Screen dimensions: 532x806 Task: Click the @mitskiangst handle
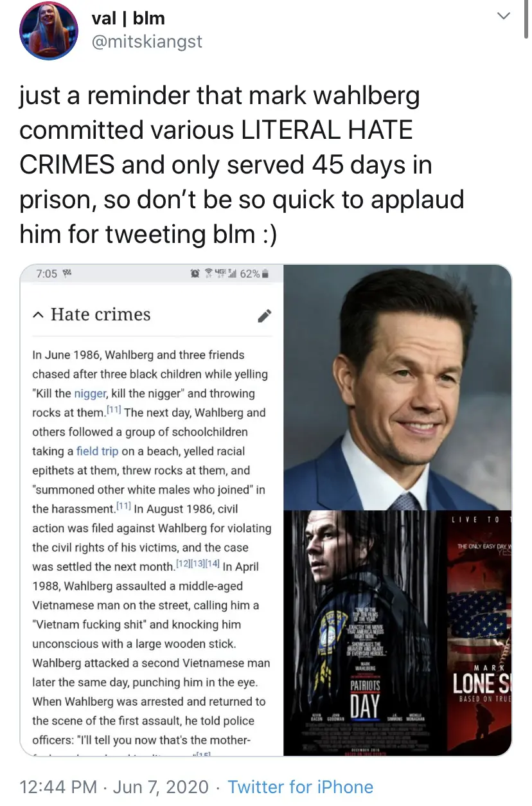pyautogui.click(x=147, y=42)
